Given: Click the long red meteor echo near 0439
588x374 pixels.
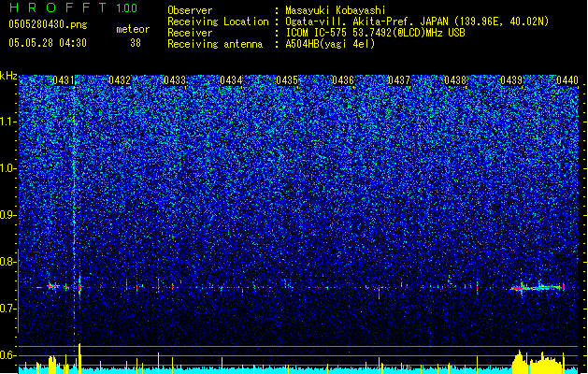Looking at the screenshot, I should (x=538, y=288).
